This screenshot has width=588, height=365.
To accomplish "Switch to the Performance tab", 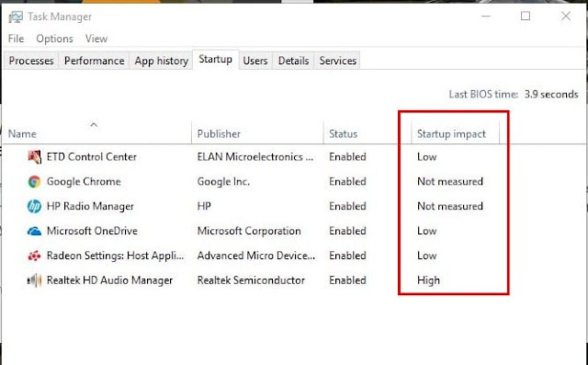I will click(x=94, y=61).
